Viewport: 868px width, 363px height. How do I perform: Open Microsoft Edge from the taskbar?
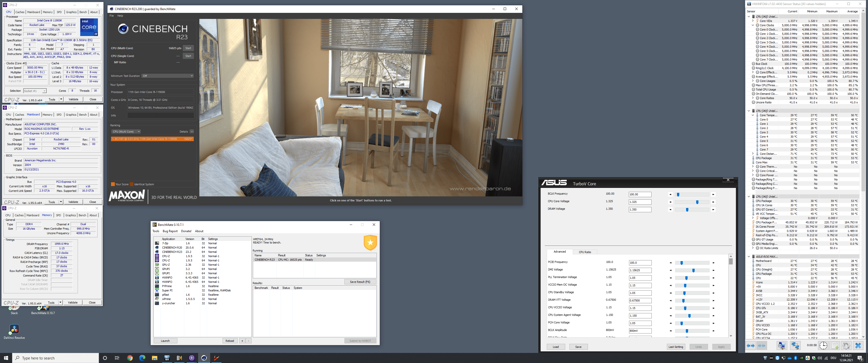[x=142, y=358]
